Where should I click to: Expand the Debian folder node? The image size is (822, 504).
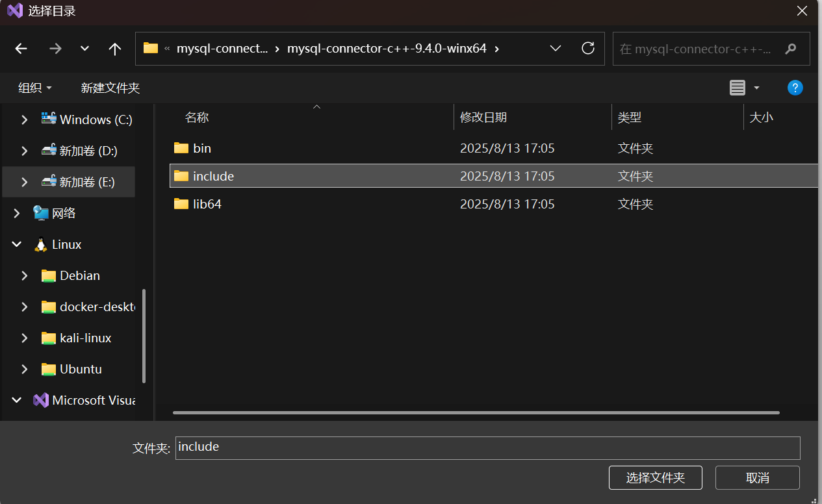[x=25, y=275]
